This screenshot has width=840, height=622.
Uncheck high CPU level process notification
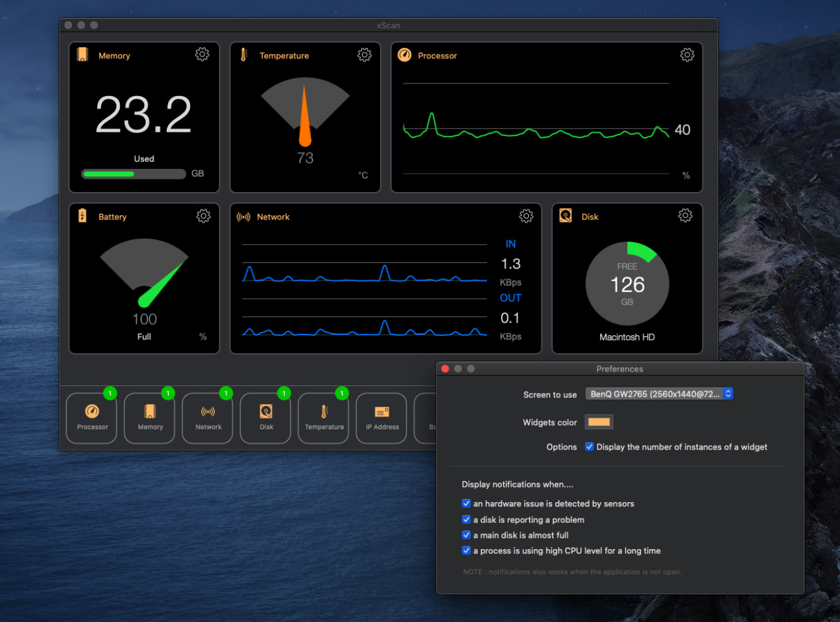pos(466,551)
